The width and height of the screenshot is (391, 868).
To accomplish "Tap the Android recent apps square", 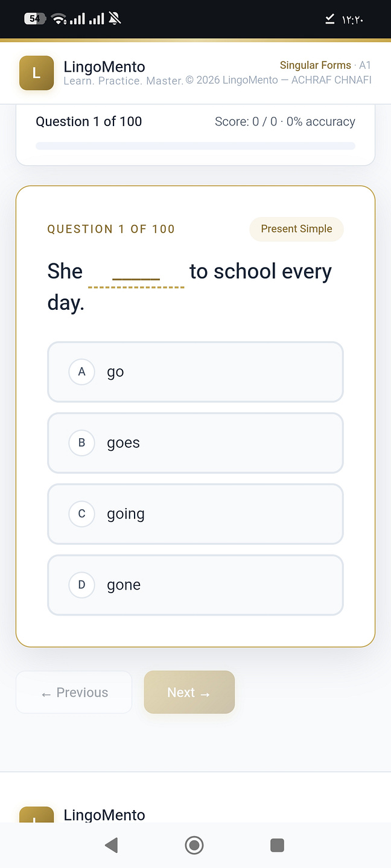I will 278,845.
